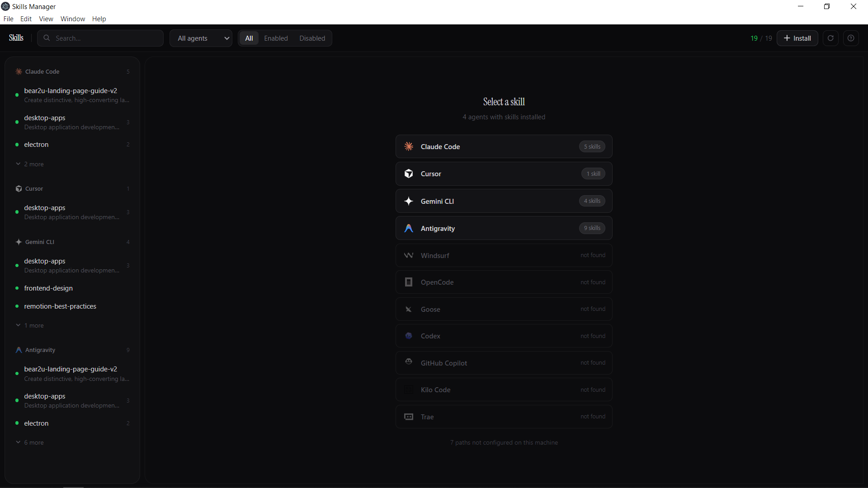This screenshot has width=868, height=488.
Task: Switch to the Enabled filter tab
Action: pos(276,38)
